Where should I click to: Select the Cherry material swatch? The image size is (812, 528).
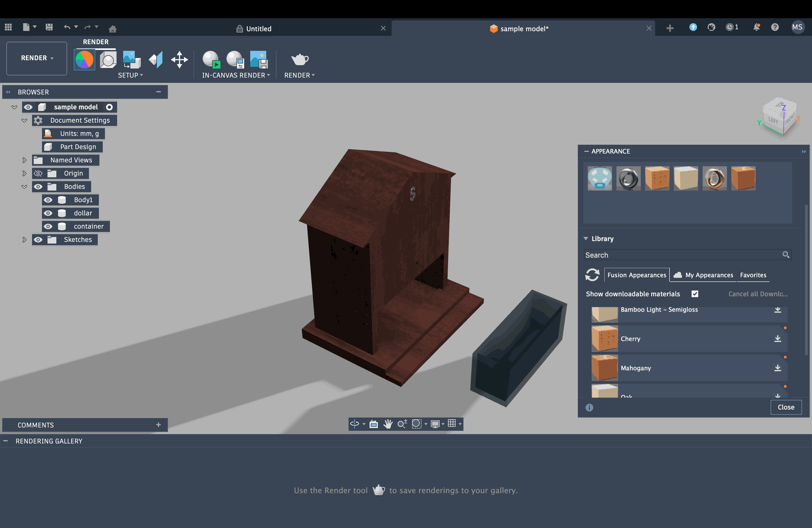(x=605, y=339)
